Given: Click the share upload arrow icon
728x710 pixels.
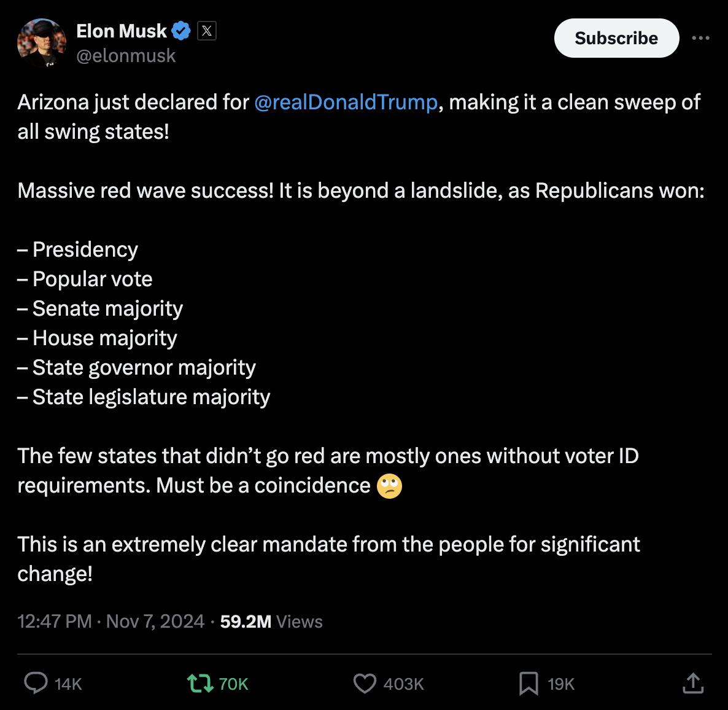Looking at the screenshot, I should [693, 682].
